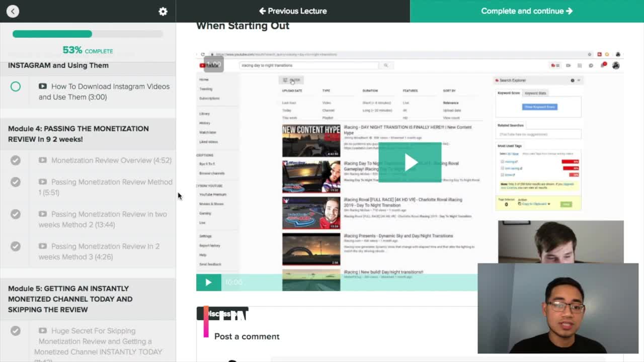Open Passing Monetization Review Method 2 (13:44)

103,219
